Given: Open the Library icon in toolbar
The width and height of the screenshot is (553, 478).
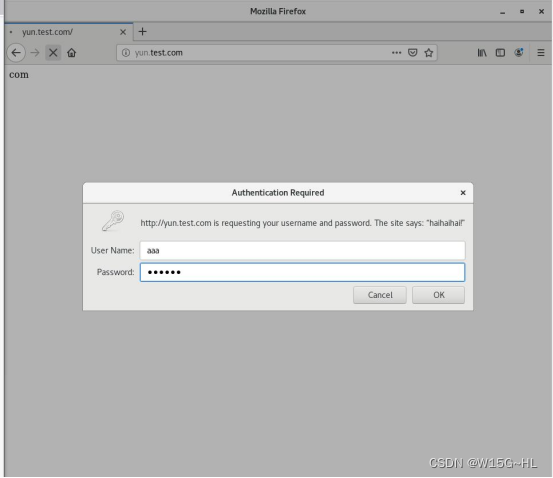Looking at the screenshot, I should click(482, 53).
